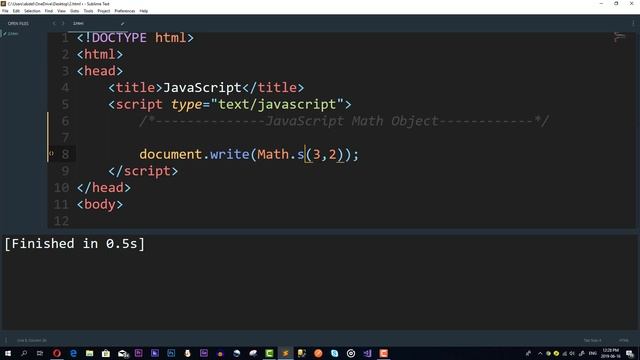This screenshot has height=360, width=640.
Task: Open the red square app on the taskbar
Action: coord(383,353)
